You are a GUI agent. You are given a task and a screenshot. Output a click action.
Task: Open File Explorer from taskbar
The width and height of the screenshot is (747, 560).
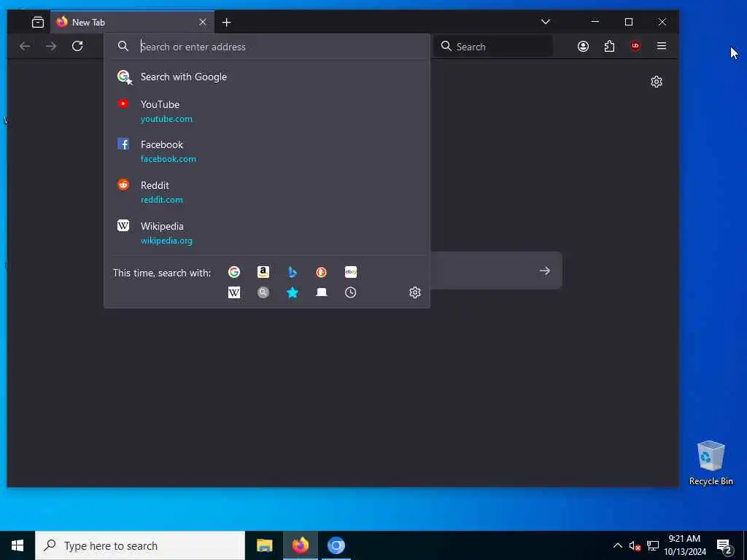click(x=264, y=545)
